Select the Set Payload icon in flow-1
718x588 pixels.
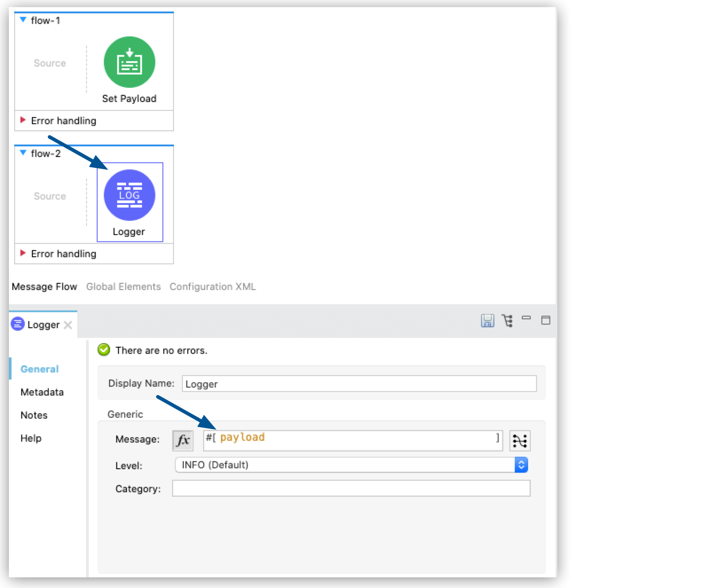(x=129, y=63)
